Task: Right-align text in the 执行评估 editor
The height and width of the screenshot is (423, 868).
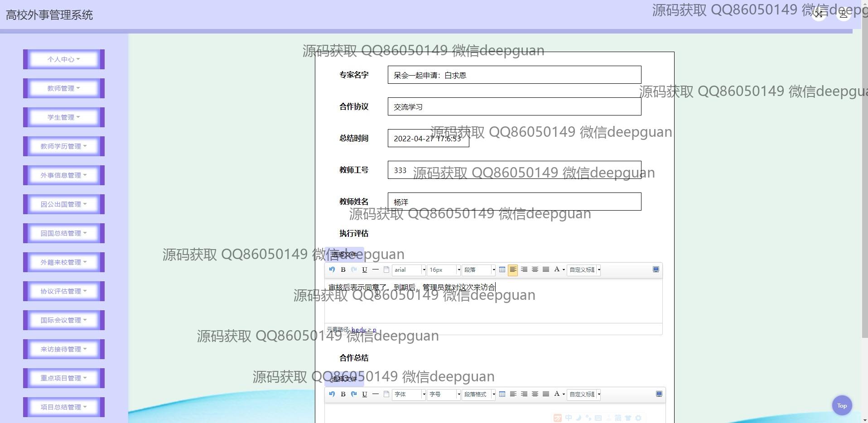Action: (524, 269)
